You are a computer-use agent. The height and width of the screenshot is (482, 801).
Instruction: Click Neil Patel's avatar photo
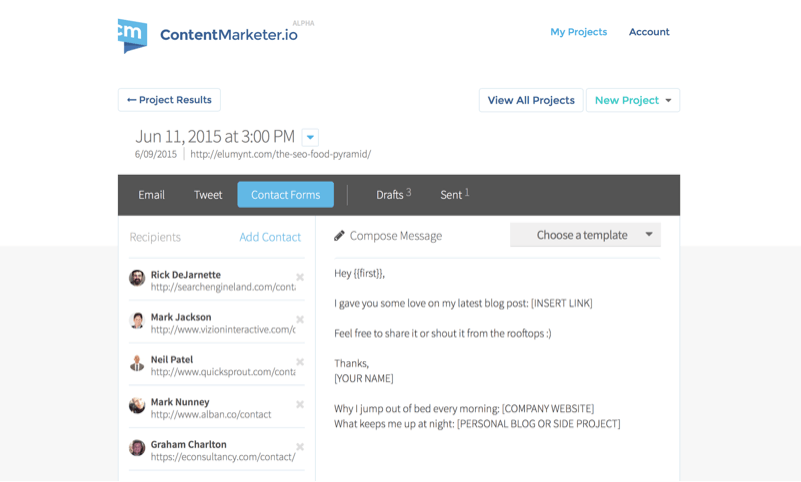click(137, 363)
